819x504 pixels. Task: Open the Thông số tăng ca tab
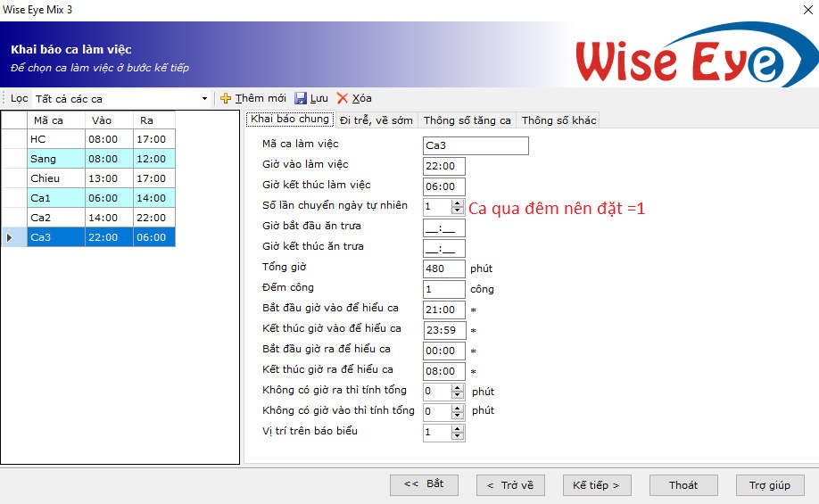[467, 120]
